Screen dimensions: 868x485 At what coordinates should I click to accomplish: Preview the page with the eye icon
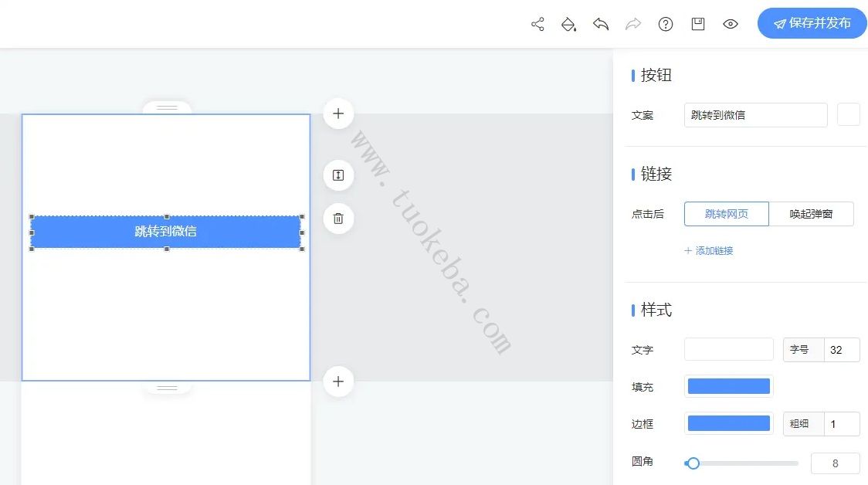(730, 24)
